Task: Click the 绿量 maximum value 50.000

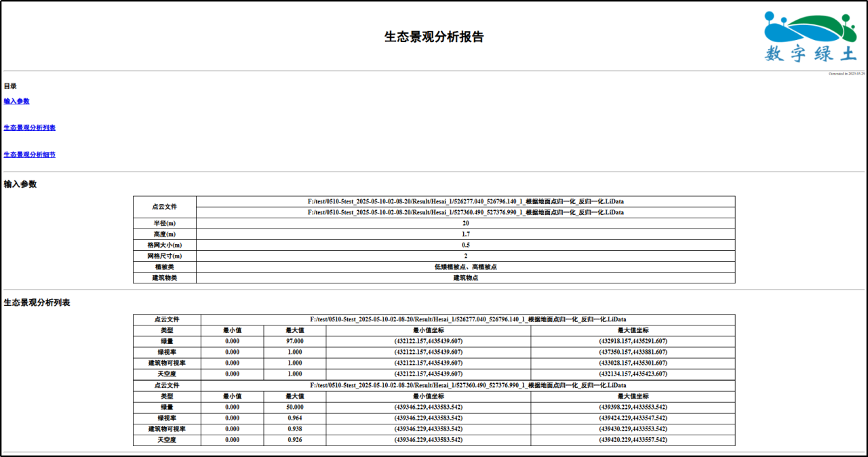Action: pyautogui.click(x=294, y=407)
